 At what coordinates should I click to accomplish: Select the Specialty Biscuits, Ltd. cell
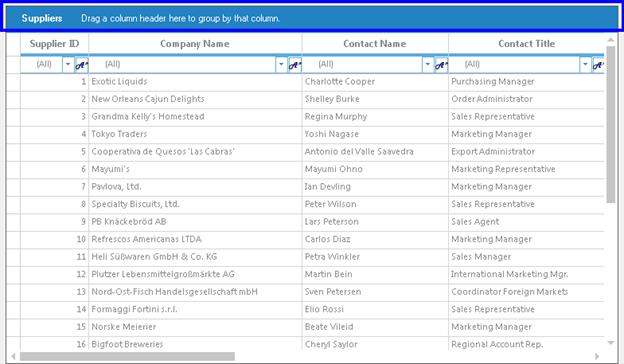[195, 204]
